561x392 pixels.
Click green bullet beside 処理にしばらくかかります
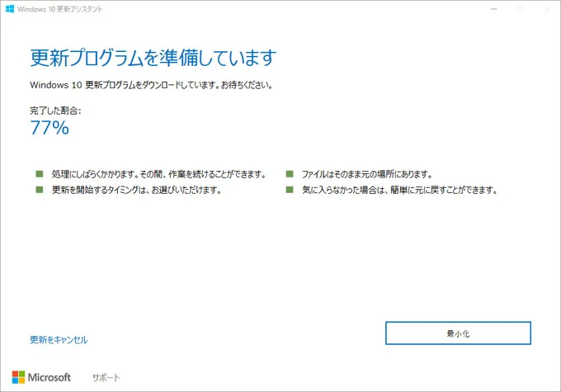coord(38,174)
